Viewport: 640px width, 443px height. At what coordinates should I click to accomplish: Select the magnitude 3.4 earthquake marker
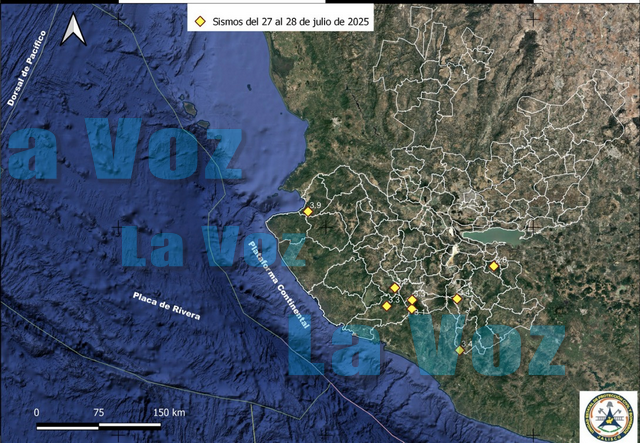click(460, 350)
